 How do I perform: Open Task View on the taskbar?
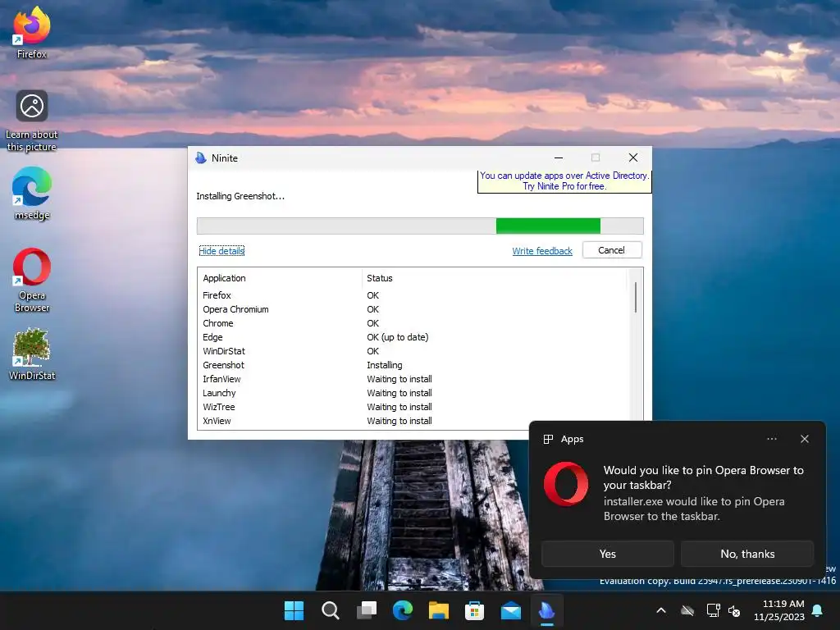coord(367,610)
